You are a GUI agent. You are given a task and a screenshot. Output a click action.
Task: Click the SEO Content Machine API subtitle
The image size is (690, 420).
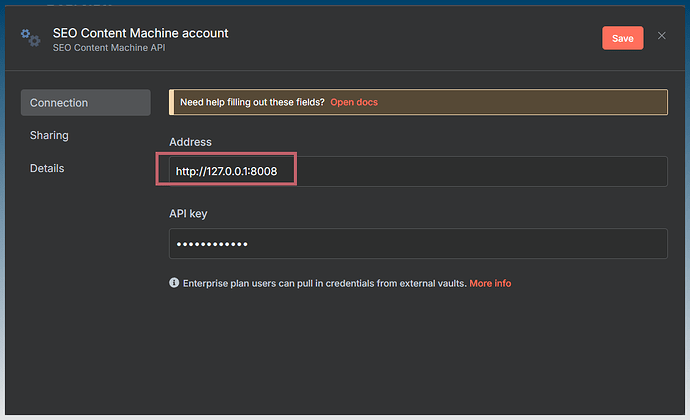click(x=109, y=48)
